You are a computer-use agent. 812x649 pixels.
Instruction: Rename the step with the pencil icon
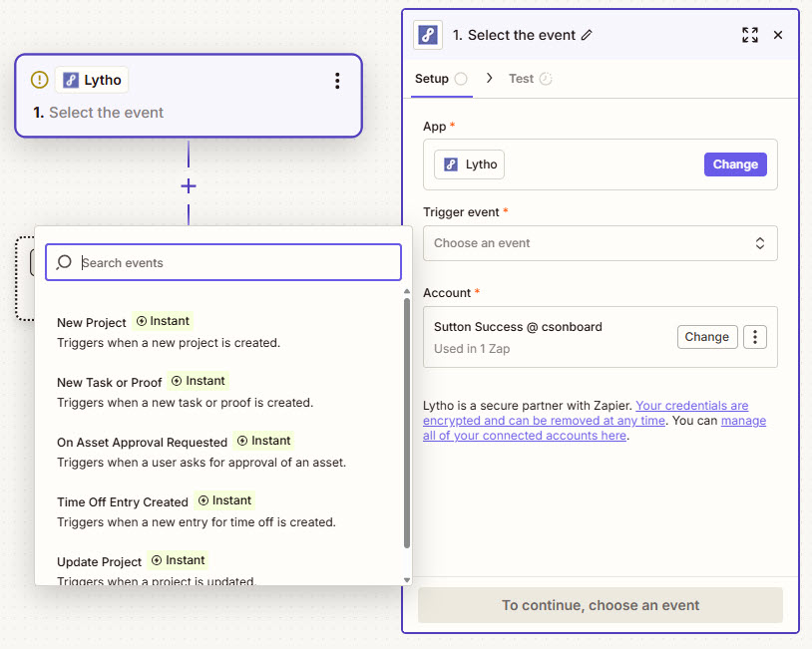[587, 35]
